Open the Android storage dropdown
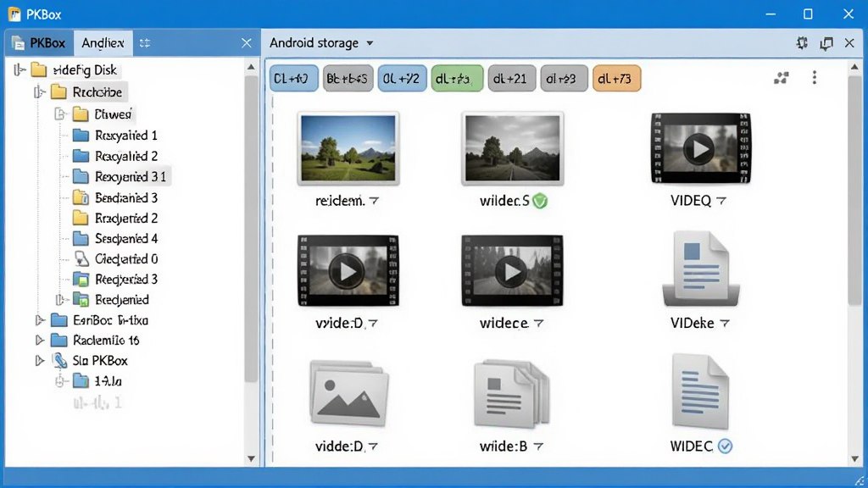This screenshot has width=868, height=488. pos(321,43)
